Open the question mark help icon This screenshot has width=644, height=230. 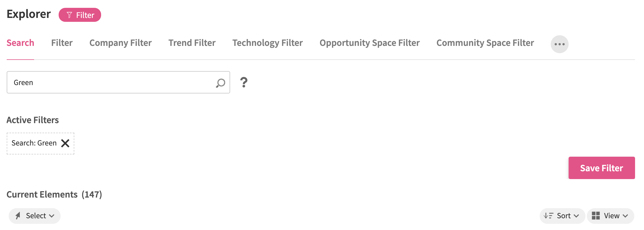tap(244, 82)
